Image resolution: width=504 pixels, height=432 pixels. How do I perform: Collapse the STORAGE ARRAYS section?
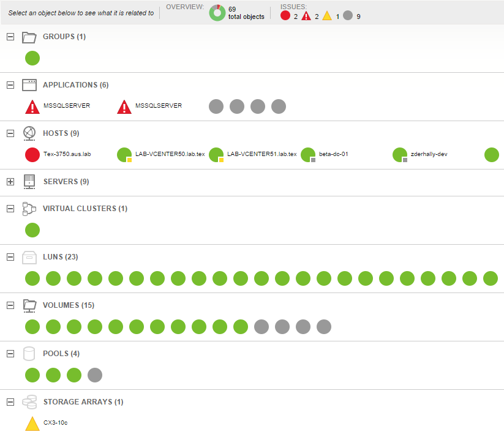[10, 402]
